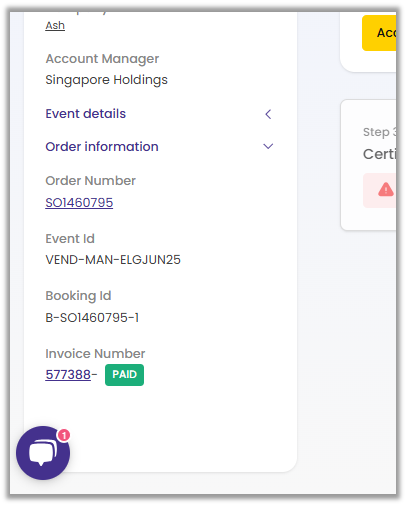The height and width of the screenshot is (506, 406).
Task: Click the red warning triangle icon
Action: pyautogui.click(x=386, y=189)
